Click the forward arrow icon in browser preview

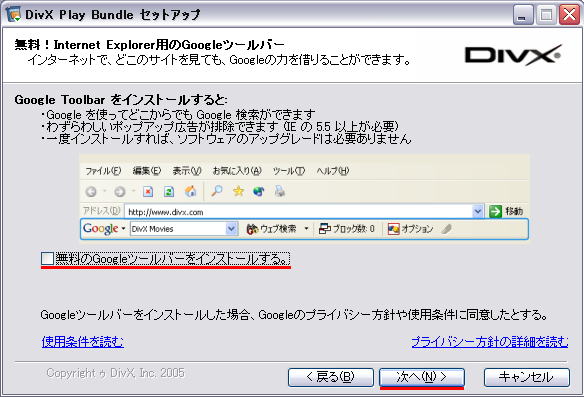(x=120, y=192)
